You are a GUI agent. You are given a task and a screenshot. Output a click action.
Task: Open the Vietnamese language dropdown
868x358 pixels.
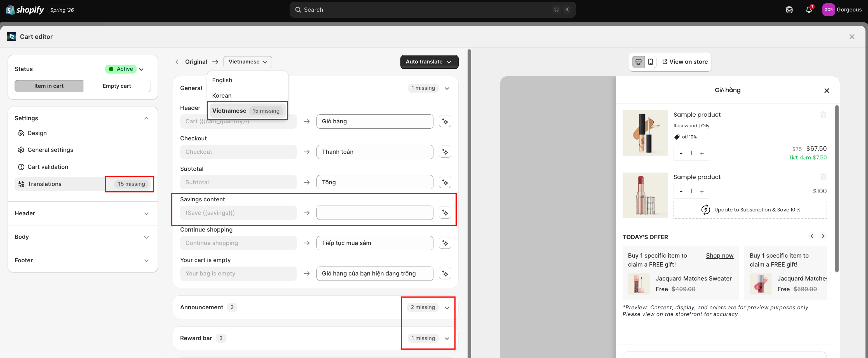[x=248, y=62]
